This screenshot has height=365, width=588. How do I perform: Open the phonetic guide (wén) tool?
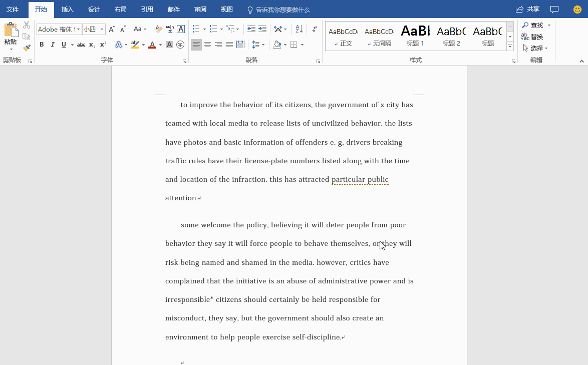[x=170, y=29]
